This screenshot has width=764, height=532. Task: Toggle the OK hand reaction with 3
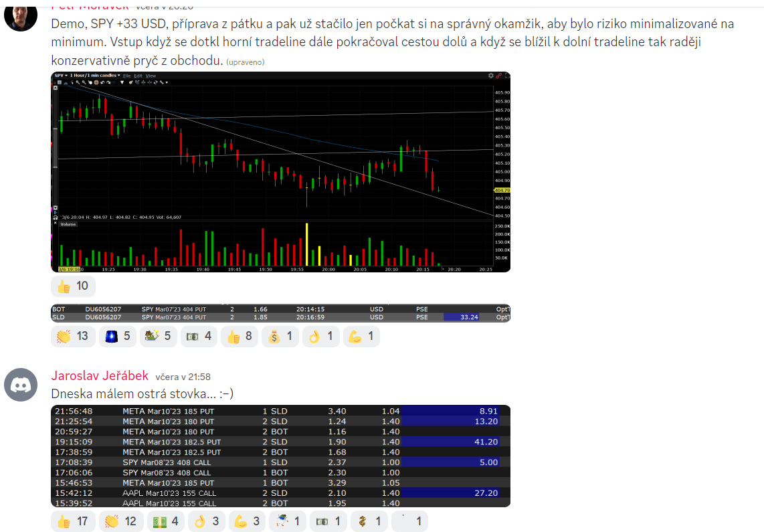[207, 521]
